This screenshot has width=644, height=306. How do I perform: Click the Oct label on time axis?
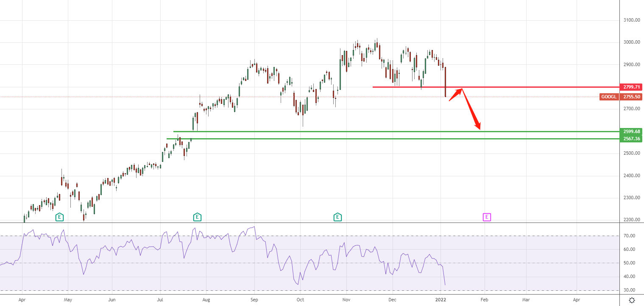tap(300, 299)
